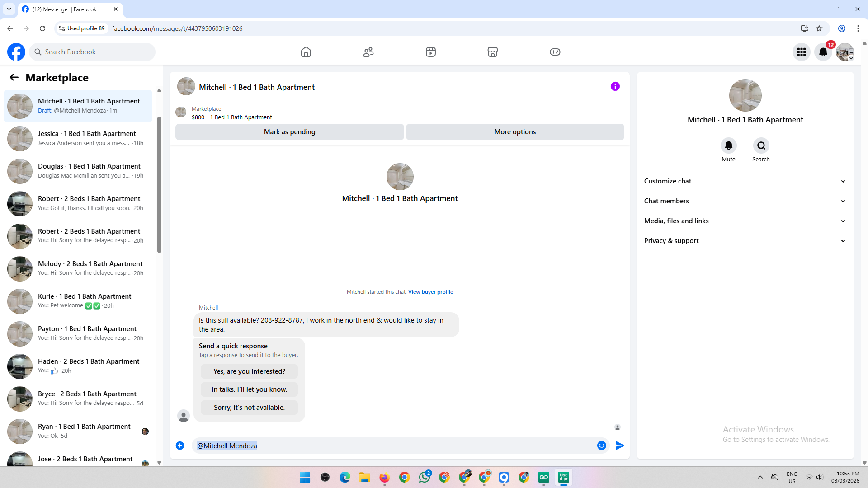This screenshot has height=488, width=868.
Task: Click the Mark as pending button
Action: [x=289, y=132]
